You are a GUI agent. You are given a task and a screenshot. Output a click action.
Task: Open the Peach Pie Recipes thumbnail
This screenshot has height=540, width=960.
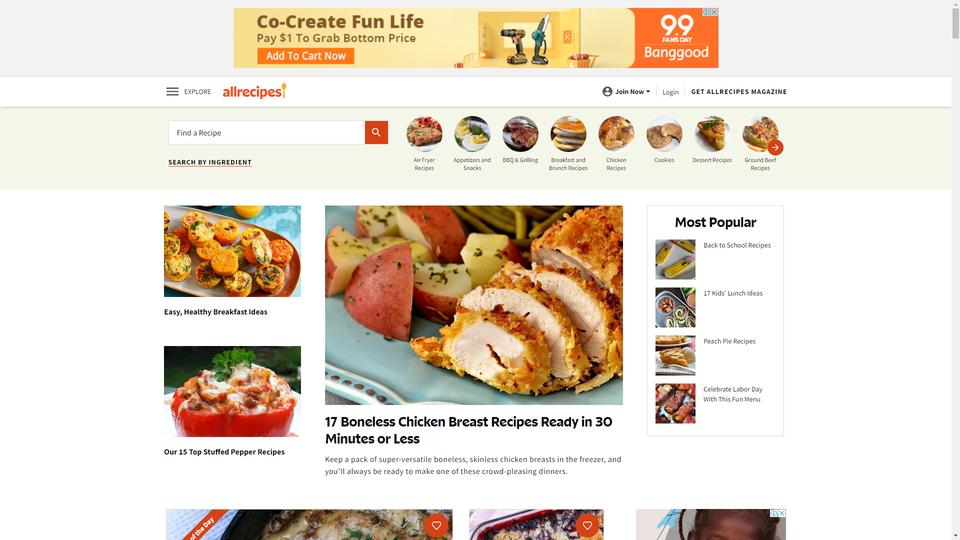675,355
